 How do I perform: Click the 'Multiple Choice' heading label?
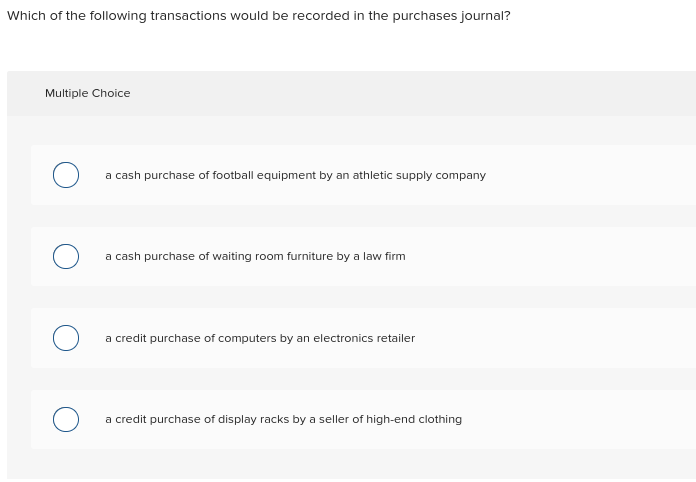pos(87,93)
